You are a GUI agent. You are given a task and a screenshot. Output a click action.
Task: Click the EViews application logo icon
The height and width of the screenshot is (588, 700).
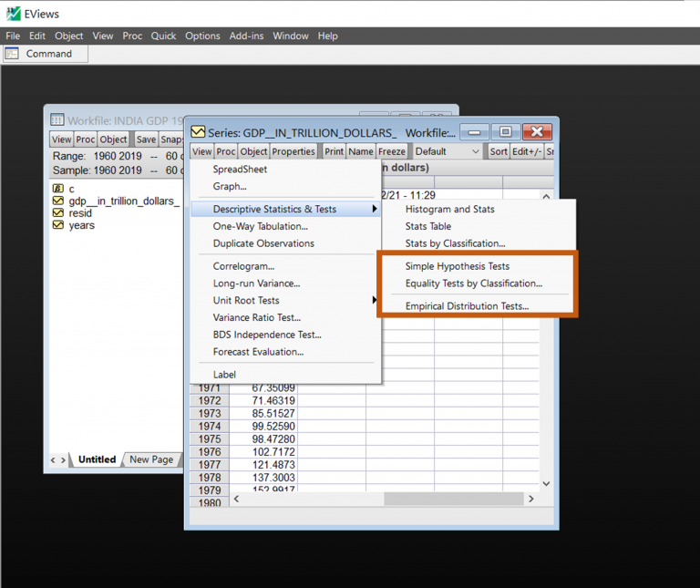point(14,14)
